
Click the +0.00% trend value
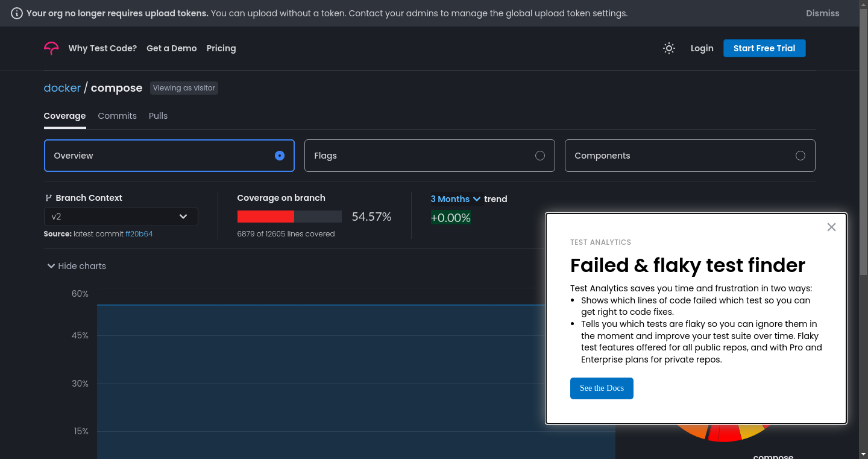pos(451,218)
